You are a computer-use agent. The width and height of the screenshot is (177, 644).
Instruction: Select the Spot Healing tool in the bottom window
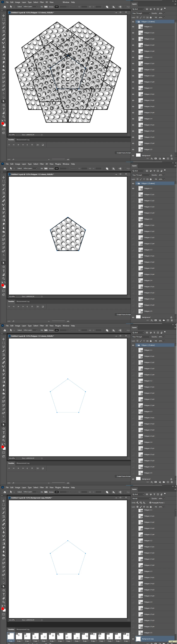coord(3,524)
